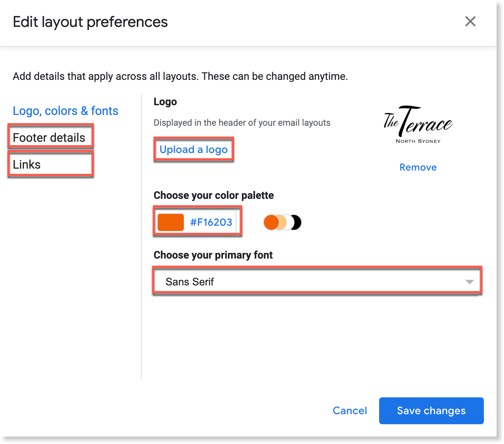Remove The Terrace logo
504x444 pixels.
click(418, 167)
